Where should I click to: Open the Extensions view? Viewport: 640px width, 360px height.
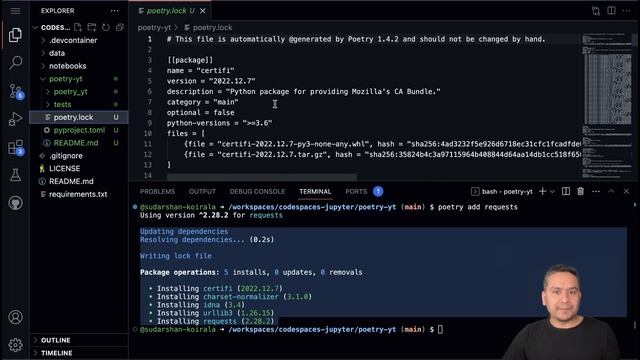click(x=16, y=147)
